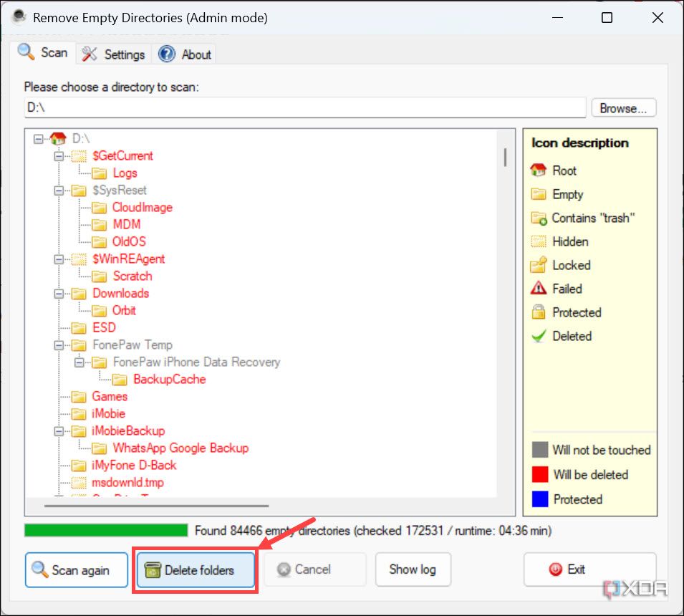The image size is (684, 616).
Task: Click the "Icon description" heading
Action: [x=579, y=143]
